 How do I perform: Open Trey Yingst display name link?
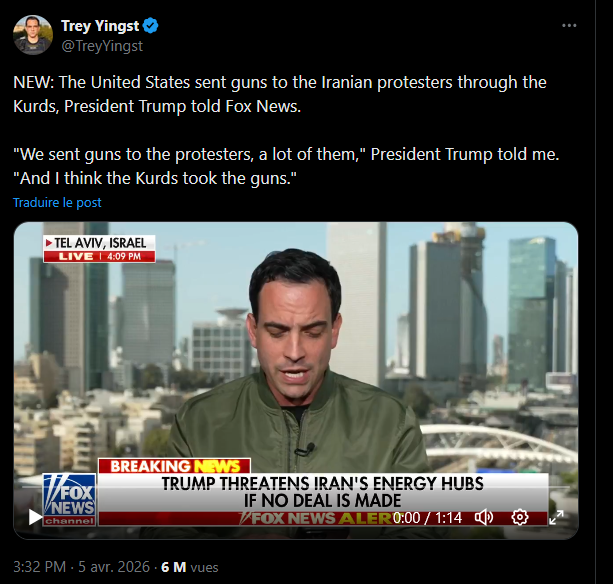(98, 25)
